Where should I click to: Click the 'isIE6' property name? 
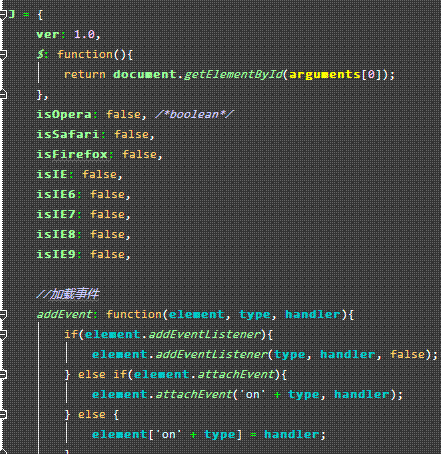[x=56, y=194]
